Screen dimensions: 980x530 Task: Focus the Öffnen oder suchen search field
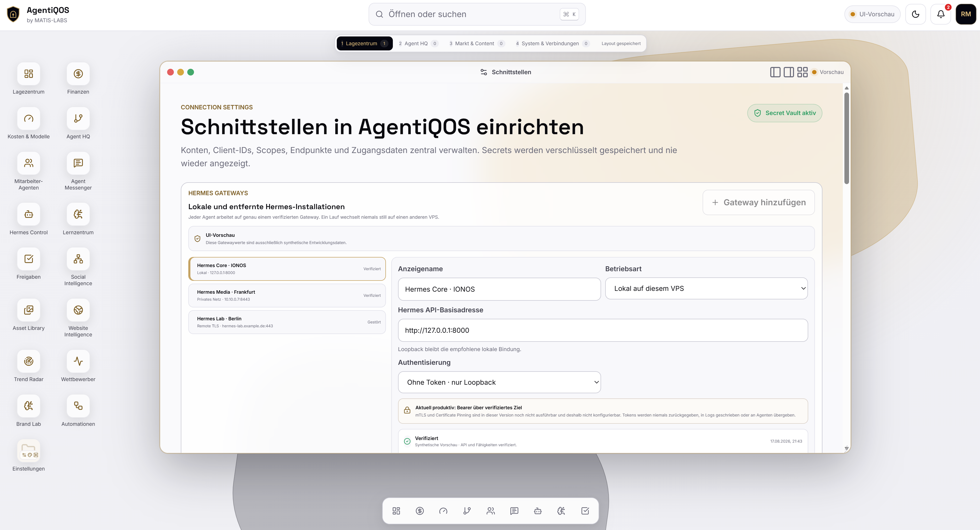point(477,14)
